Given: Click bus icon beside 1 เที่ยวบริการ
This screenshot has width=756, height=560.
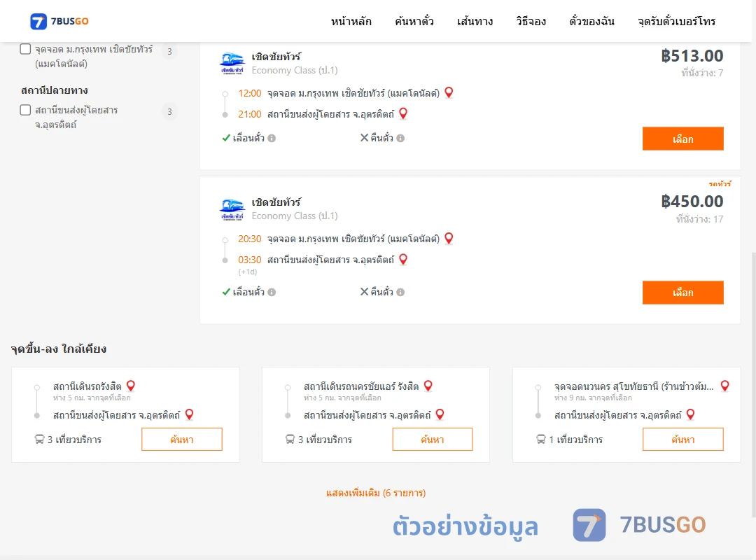Looking at the screenshot, I should tap(541, 440).
